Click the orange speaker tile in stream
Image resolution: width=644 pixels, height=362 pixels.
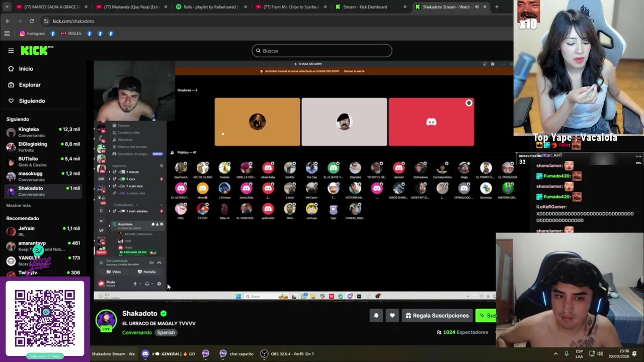257,122
